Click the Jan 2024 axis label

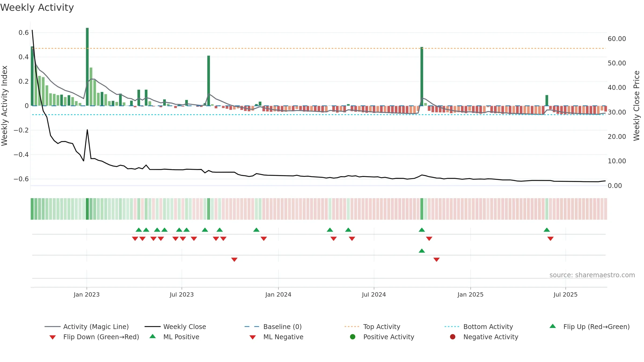point(278,294)
